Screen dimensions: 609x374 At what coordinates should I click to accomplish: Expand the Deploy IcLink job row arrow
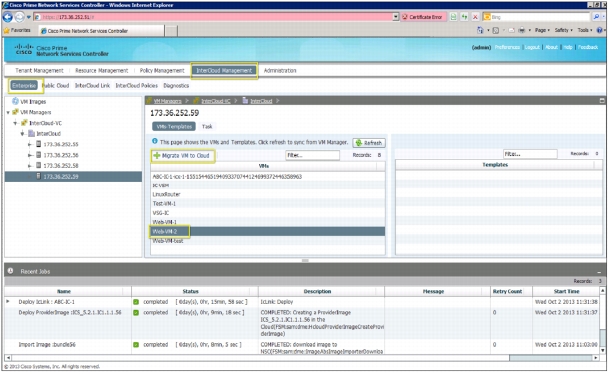point(8,302)
